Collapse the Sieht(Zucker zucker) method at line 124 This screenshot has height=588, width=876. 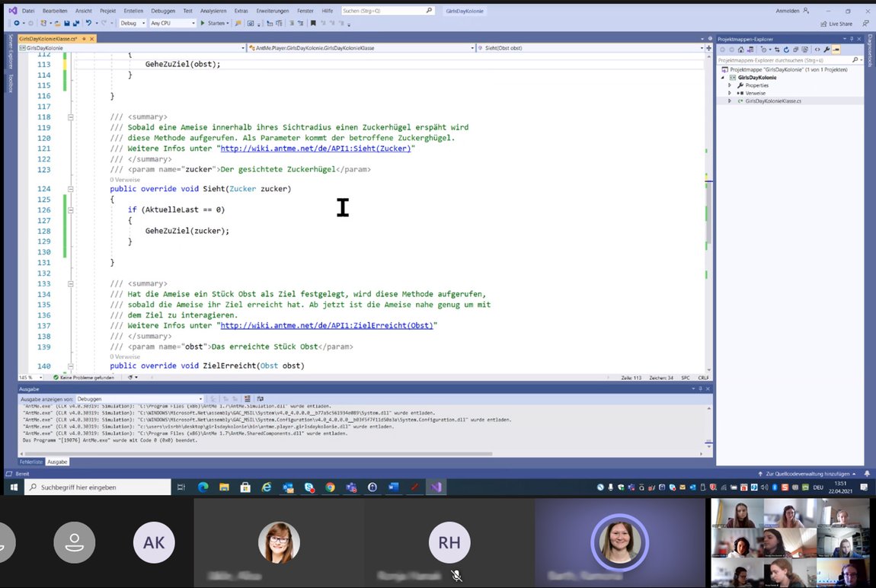click(x=70, y=190)
